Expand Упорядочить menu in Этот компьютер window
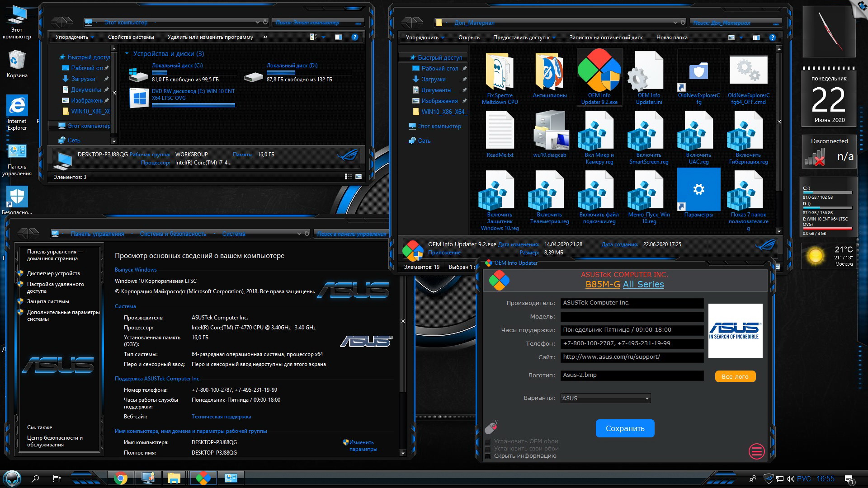 [75, 37]
